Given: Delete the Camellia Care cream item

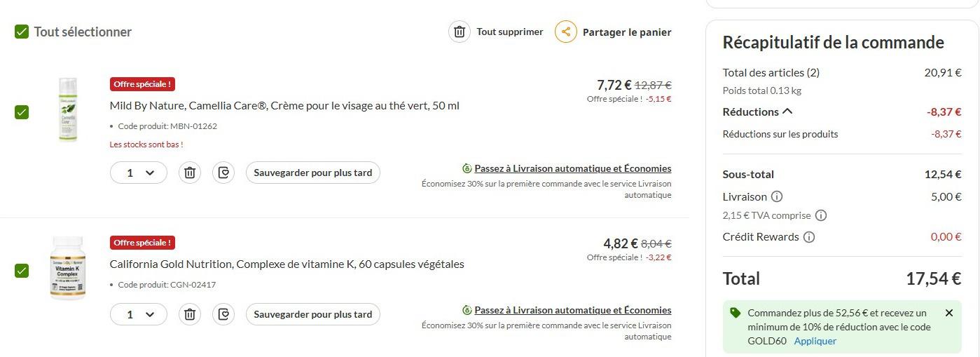Looking at the screenshot, I should click(189, 173).
